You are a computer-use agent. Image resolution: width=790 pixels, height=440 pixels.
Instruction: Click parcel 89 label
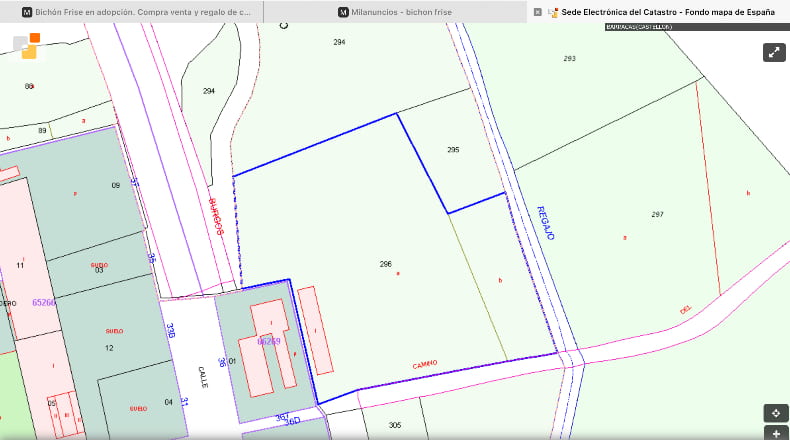pos(42,131)
